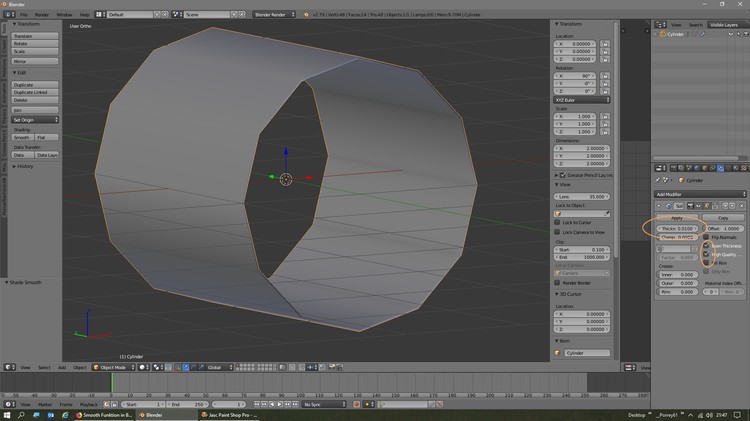This screenshot has width=750, height=421.
Task: Open the Set Origin dropdown
Action: coord(35,120)
